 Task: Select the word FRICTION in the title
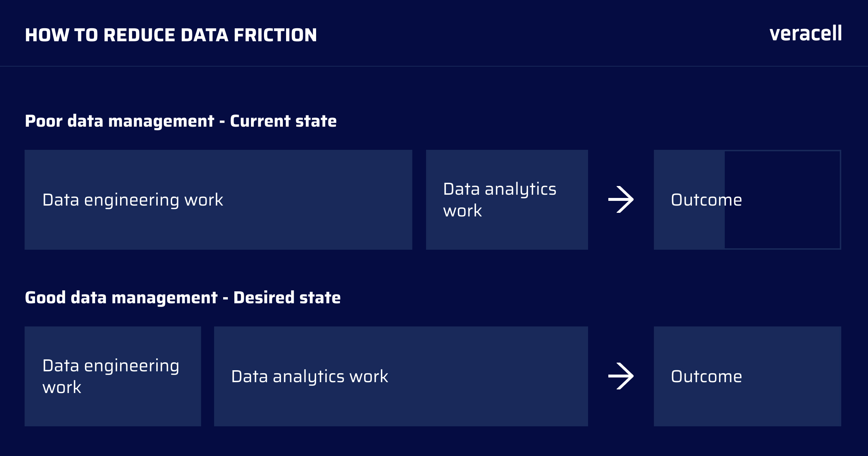tap(275, 35)
